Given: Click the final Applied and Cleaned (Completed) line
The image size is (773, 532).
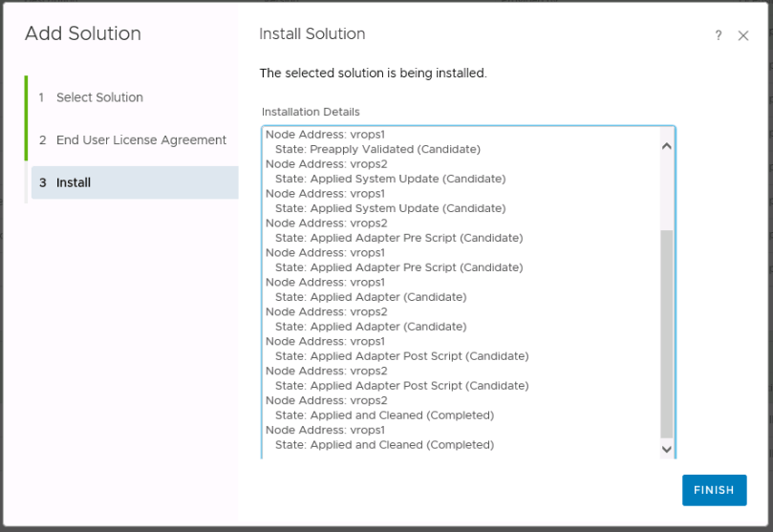Looking at the screenshot, I should point(384,445).
